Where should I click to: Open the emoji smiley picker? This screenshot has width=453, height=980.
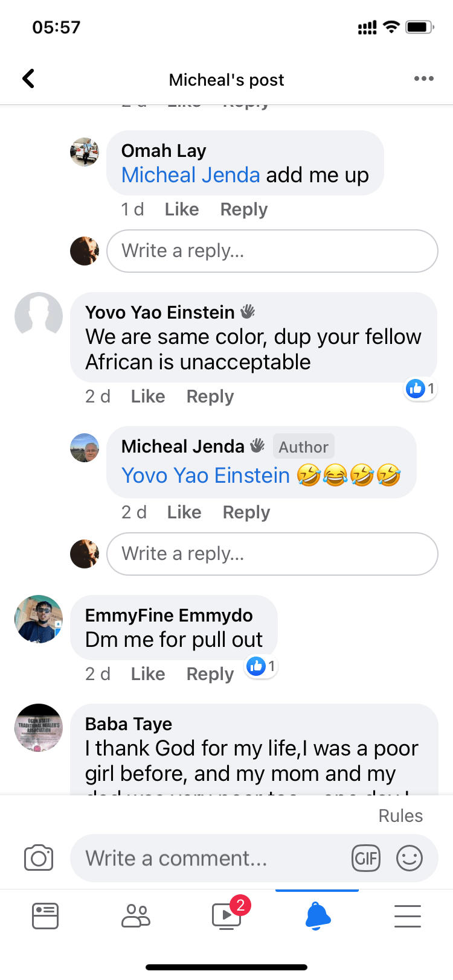409,858
